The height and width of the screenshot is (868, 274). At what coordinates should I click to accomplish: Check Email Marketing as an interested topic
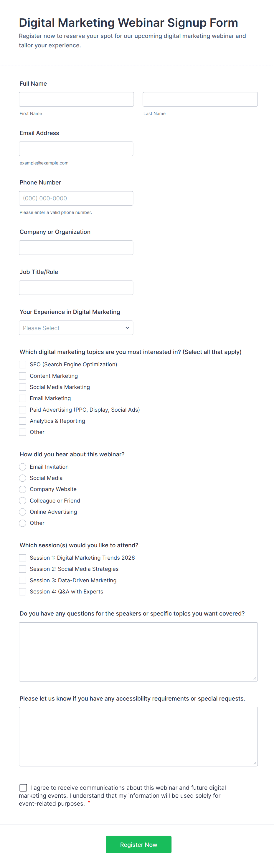coord(22,398)
